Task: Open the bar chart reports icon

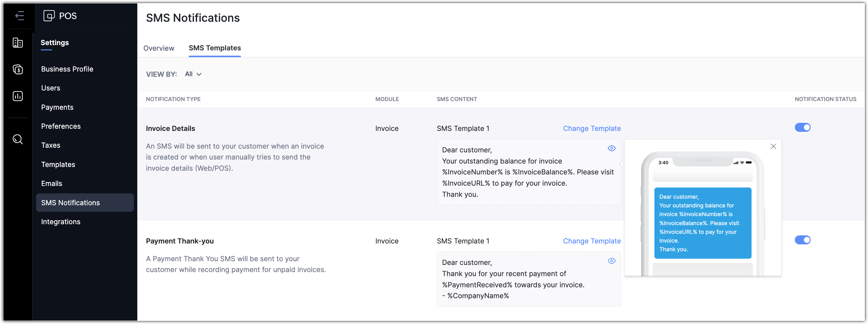Action: [18, 96]
